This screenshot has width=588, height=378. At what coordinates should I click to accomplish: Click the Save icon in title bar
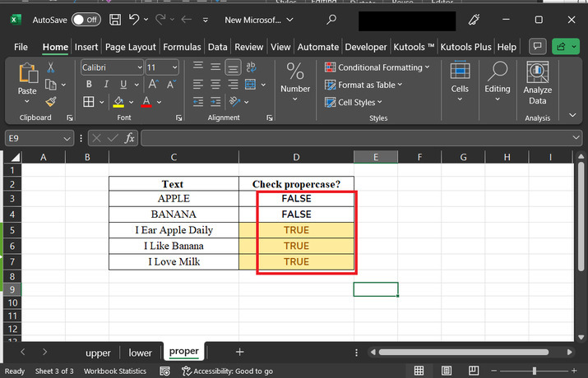[x=115, y=19]
